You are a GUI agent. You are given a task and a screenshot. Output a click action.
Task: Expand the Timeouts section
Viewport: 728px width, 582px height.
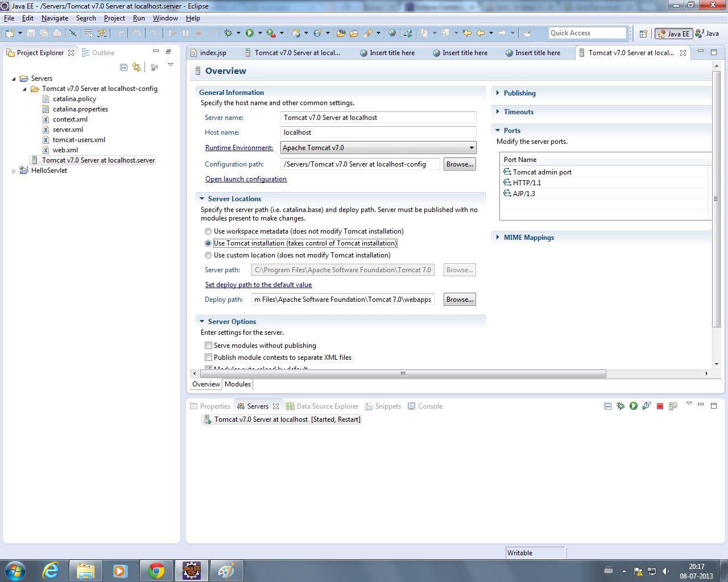point(498,112)
